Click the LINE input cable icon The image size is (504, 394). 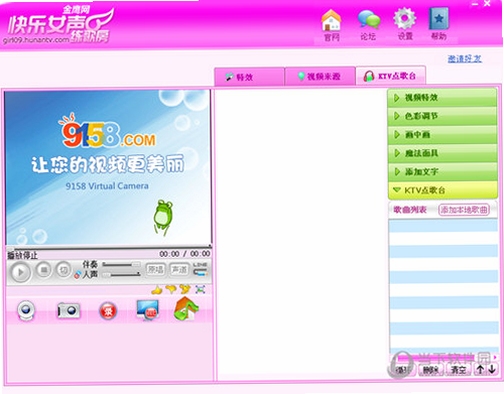pyautogui.click(x=200, y=269)
